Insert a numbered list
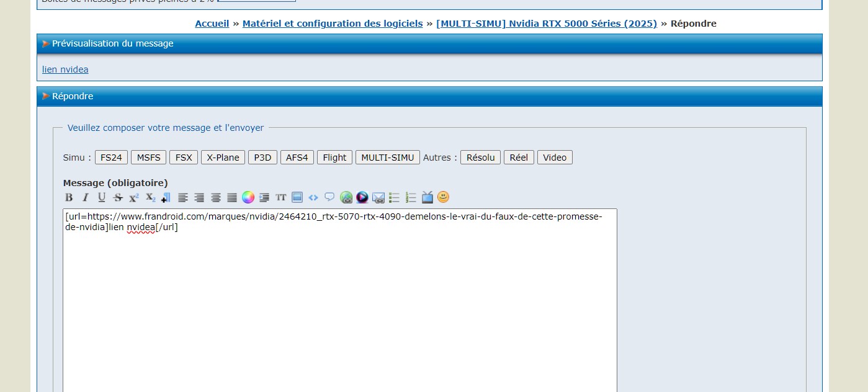The width and height of the screenshot is (868, 392). (x=410, y=198)
